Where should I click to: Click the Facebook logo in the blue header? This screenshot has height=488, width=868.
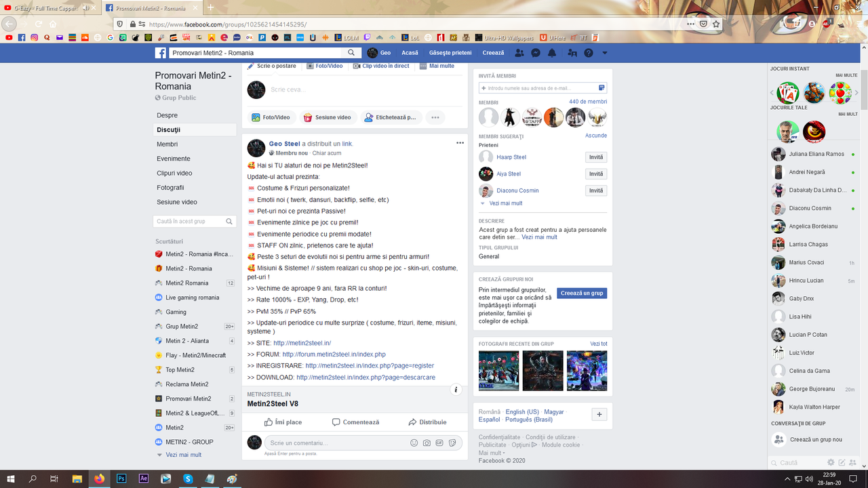pos(161,53)
